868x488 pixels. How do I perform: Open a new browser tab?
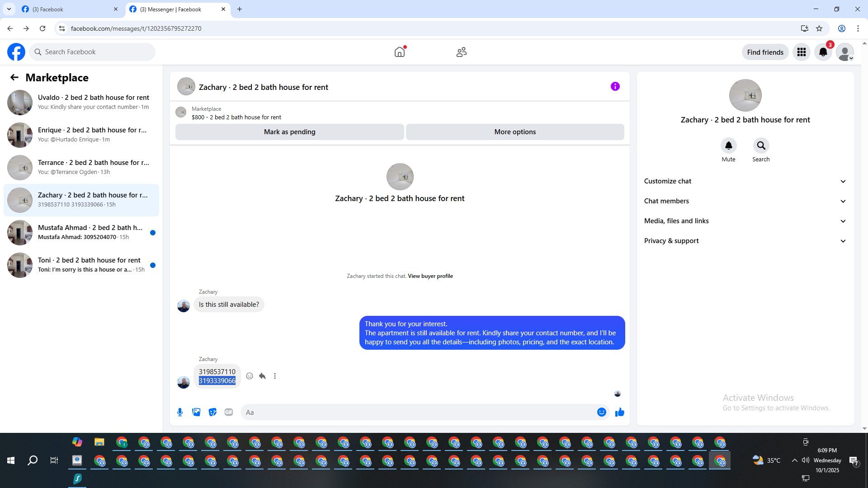point(240,9)
